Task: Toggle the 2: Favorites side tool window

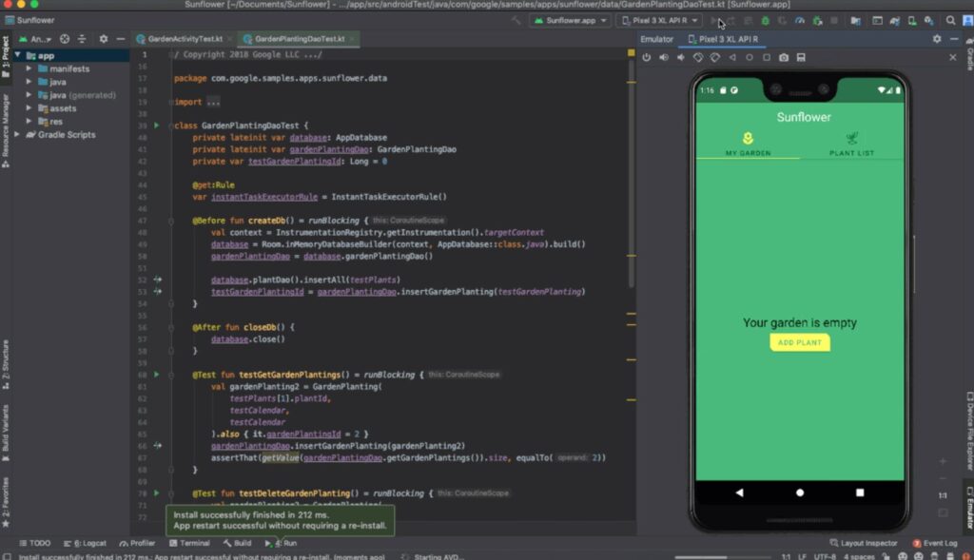Action: tap(6, 502)
